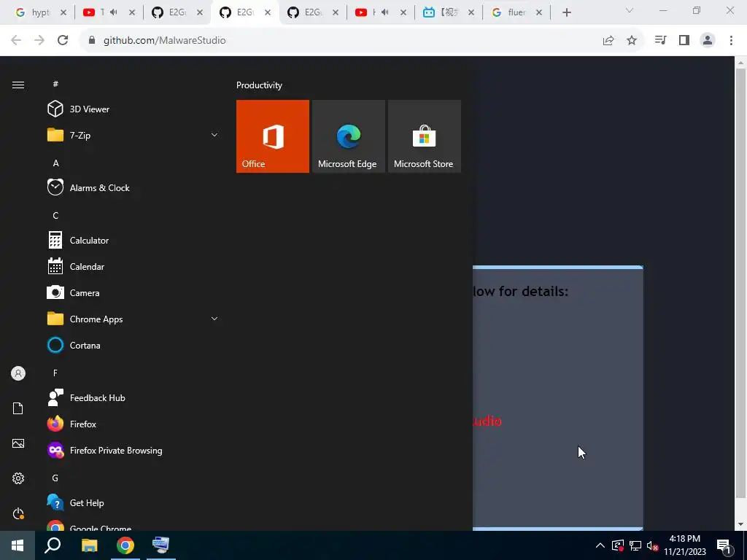The image size is (747, 560).
Task: Open the Chrome Apps folder entry
Action: [x=133, y=319]
